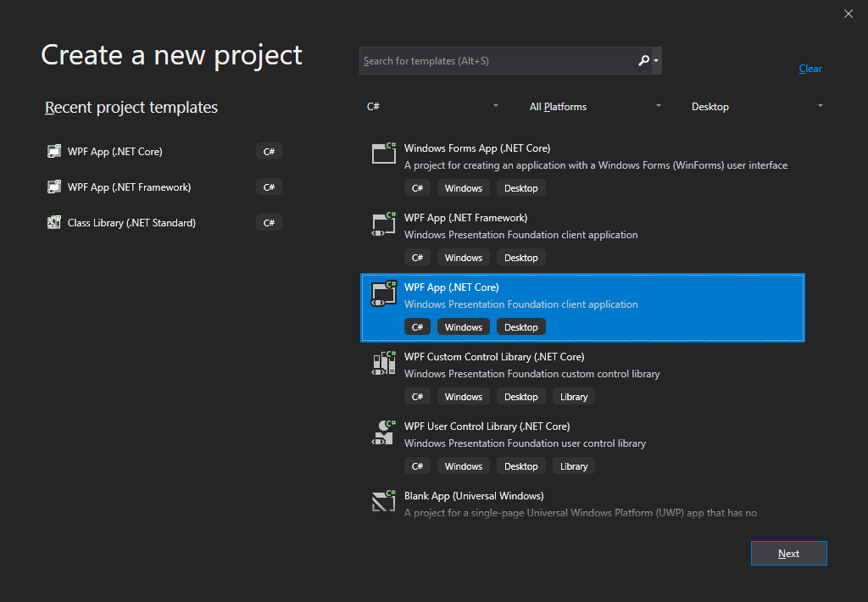Click the Blank App (Universal Windows) icon

pos(384,501)
